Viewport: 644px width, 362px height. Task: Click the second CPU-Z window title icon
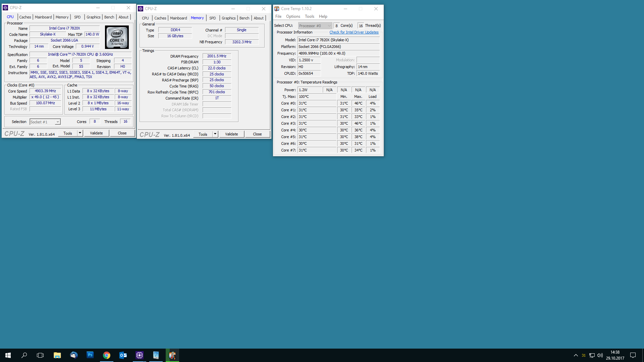click(141, 9)
